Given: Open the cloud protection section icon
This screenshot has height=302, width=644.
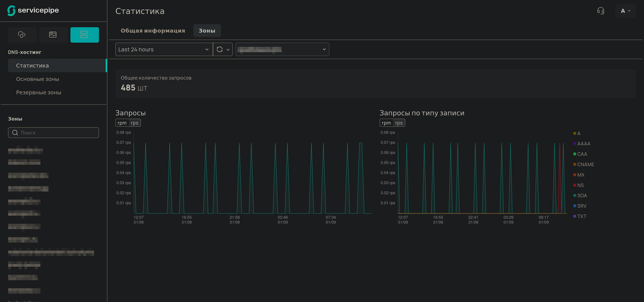Looking at the screenshot, I should (22, 35).
